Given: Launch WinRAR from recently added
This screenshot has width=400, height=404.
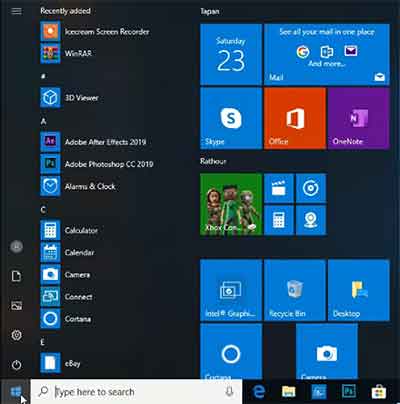Looking at the screenshot, I should [50, 53].
